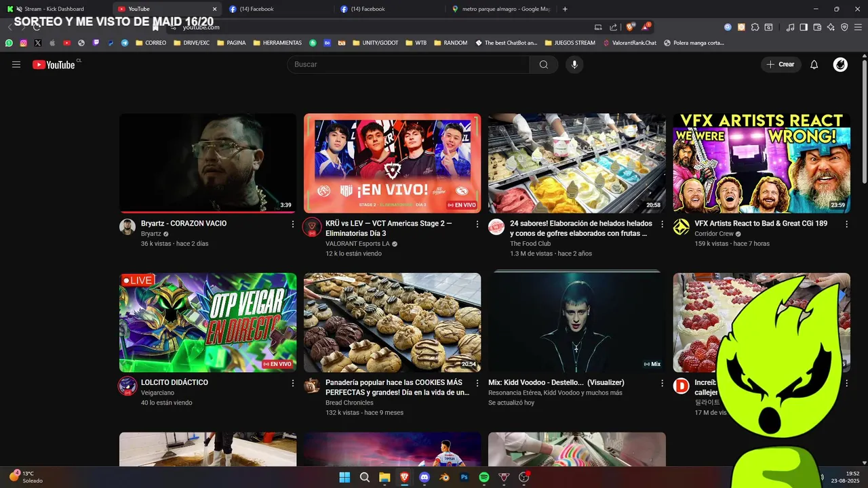Launch Photoshop from the taskbar
Viewport: 868px width, 488px height.
(465, 477)
